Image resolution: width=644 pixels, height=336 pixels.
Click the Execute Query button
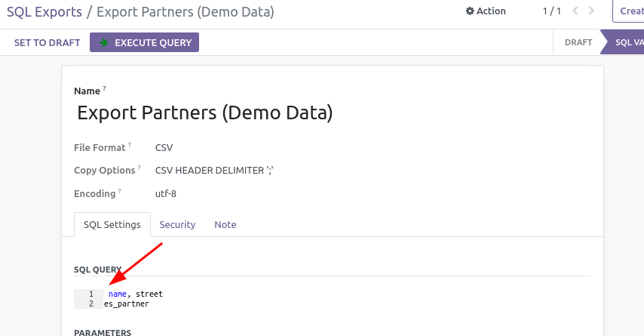point(144,42)
